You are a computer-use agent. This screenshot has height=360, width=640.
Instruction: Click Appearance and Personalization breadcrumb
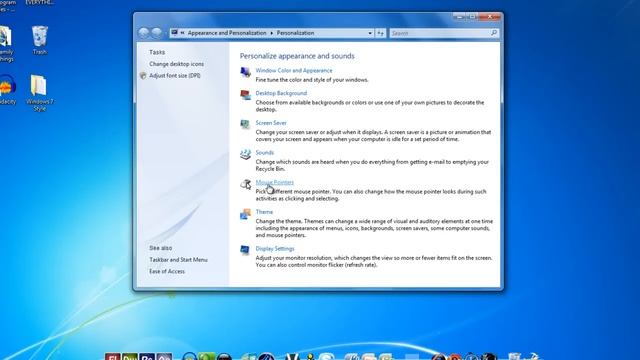(227, 33)
